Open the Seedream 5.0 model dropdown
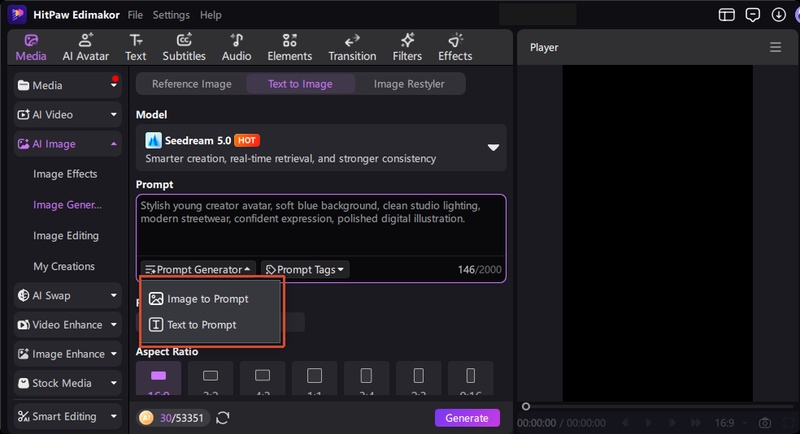This screenshot has height=434, width=800. coord(321,148)
